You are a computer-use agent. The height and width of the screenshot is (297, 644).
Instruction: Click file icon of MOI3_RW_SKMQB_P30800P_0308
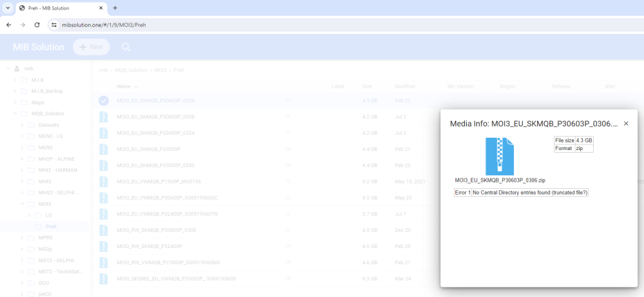104,230
